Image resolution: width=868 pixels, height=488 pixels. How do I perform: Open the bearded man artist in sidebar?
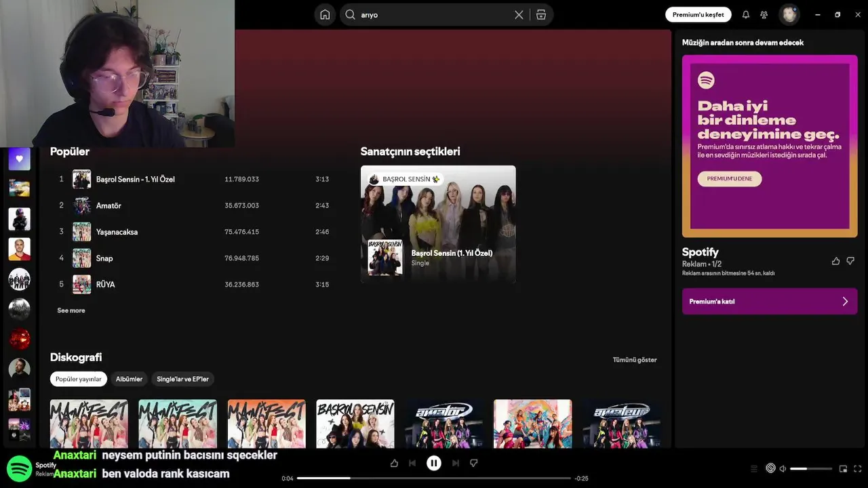[20, 369]
